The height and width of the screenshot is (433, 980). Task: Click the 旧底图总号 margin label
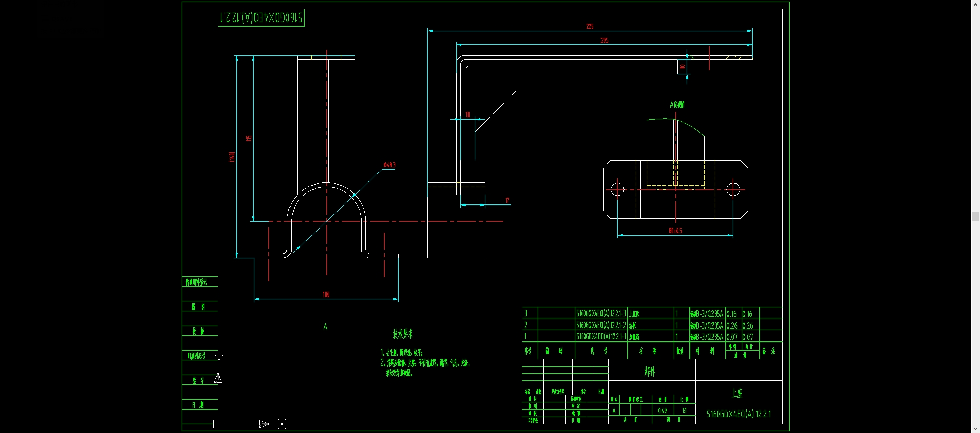(196, 356)
